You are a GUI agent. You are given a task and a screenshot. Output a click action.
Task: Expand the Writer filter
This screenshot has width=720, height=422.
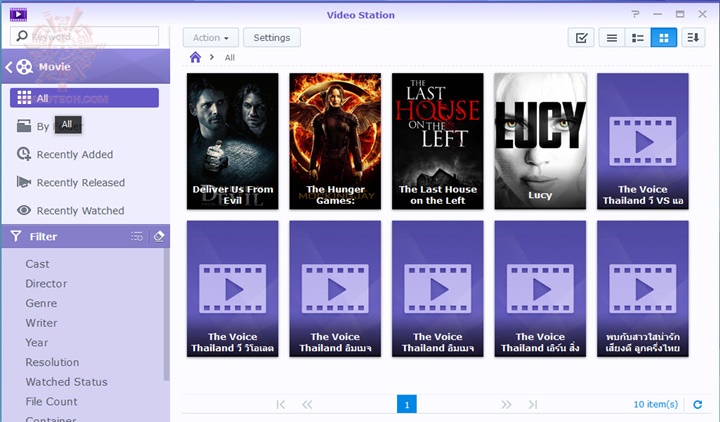41,323
